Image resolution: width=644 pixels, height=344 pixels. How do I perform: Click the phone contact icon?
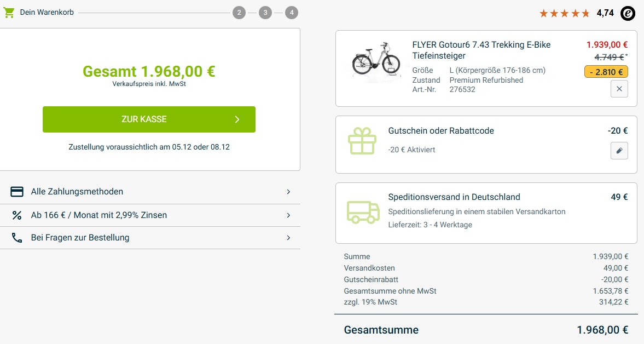tap(17, 238)
